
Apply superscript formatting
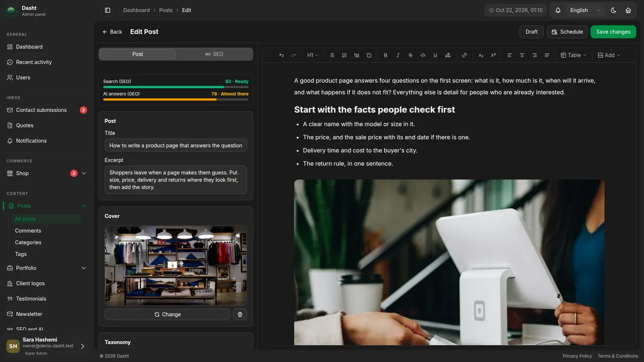493,55
